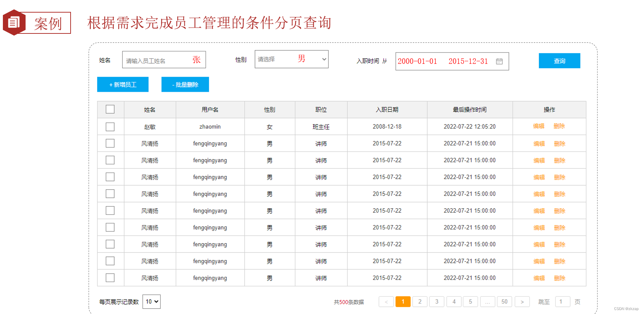Image resolution: width=644 pixels, height=314 pixels.
Task: Click the 入职日期 column header
Action: (387, 110)
